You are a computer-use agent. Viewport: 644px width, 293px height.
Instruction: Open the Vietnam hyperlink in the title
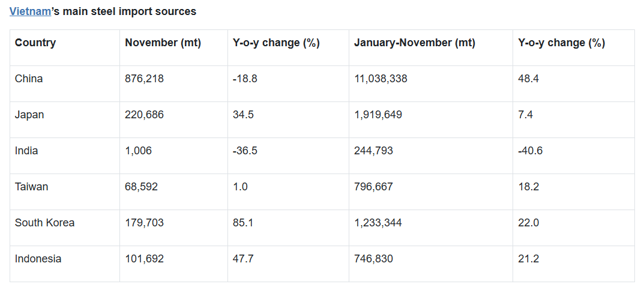(30, 11)
